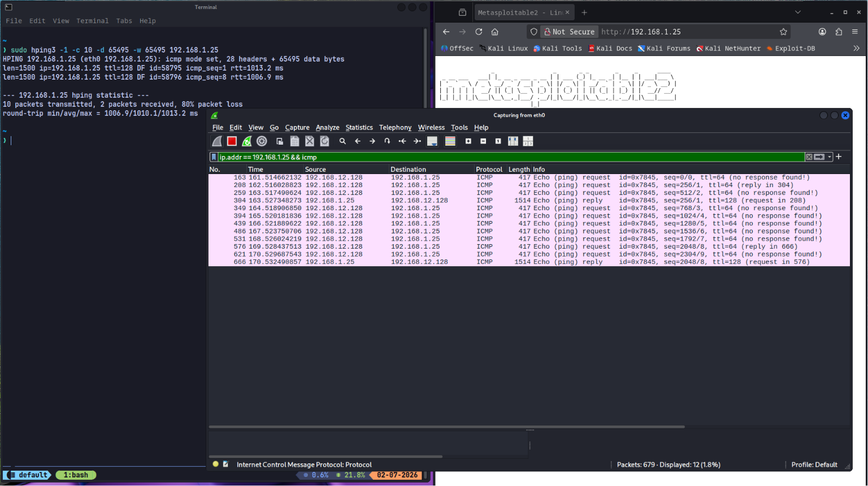Reload this capture file in Wireshark toolbar
This screenshot has width=868, height=486.
(324, 141)
